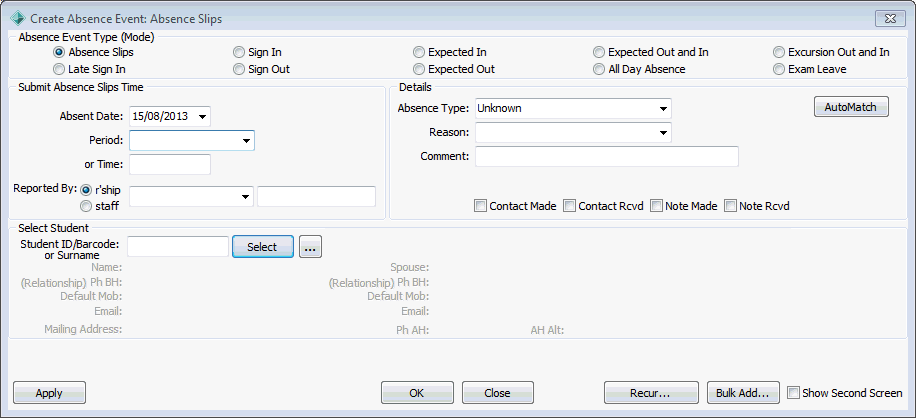This screenshot has width=916, height=418.
Task: Enable the Note Made checkbox
Action: [656, 205]
